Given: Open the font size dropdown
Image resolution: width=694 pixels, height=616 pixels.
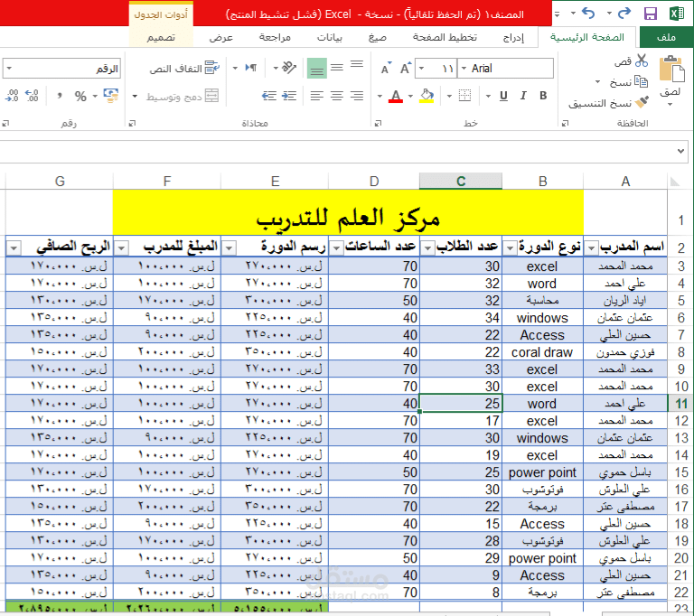Looking at the screenshot, I should [421, 69].
